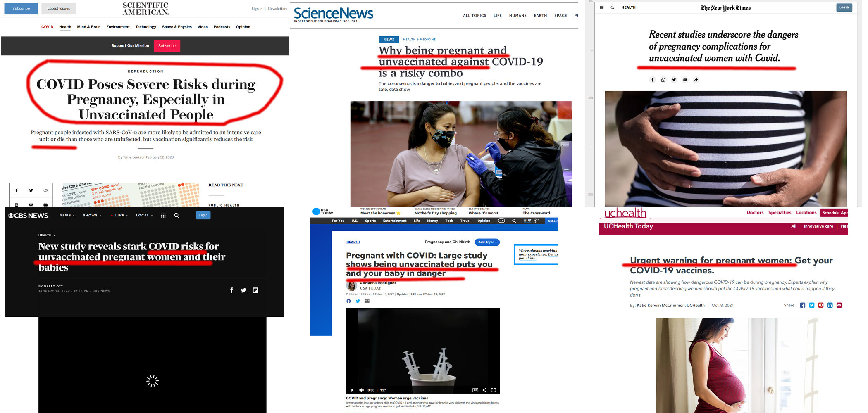Click the Sign In link on Scientific American
The height and width of the screenshot is (413, 868).
pyautogui.click(x=257, y=9)
